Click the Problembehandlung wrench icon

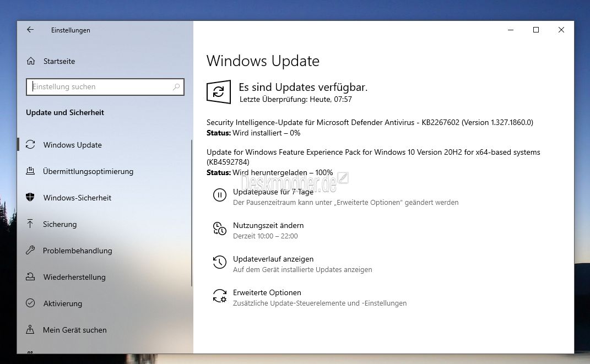30,251
